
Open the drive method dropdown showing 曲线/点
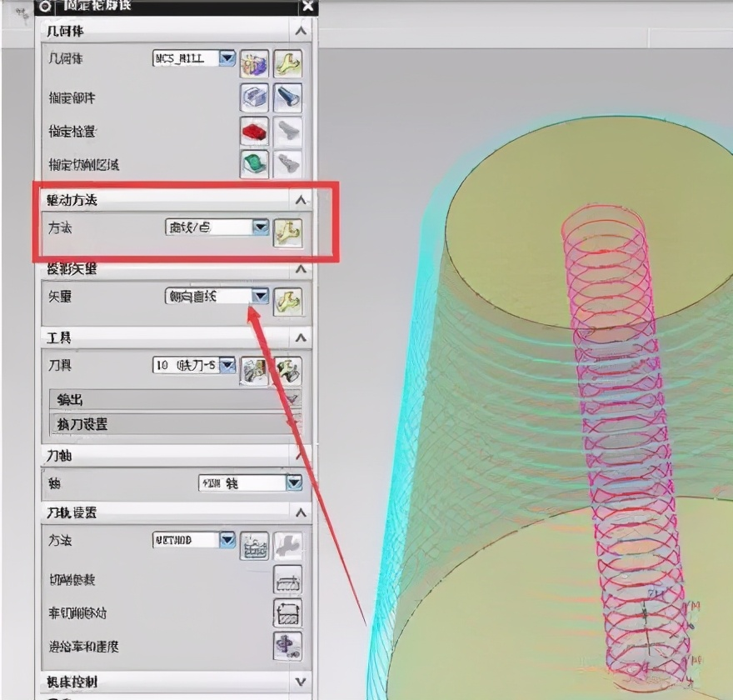[x=260, y=227]
